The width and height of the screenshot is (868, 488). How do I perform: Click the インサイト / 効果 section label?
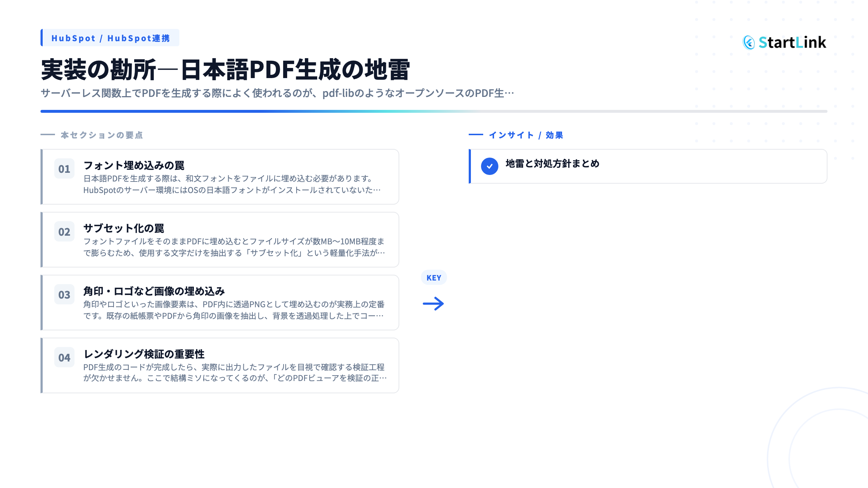point(526,135)
